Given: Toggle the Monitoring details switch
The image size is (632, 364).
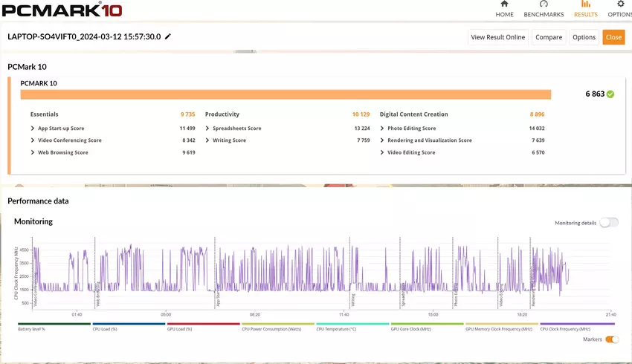Looking at the screenshot, I should pyautogui.click(x=608, y=222).
